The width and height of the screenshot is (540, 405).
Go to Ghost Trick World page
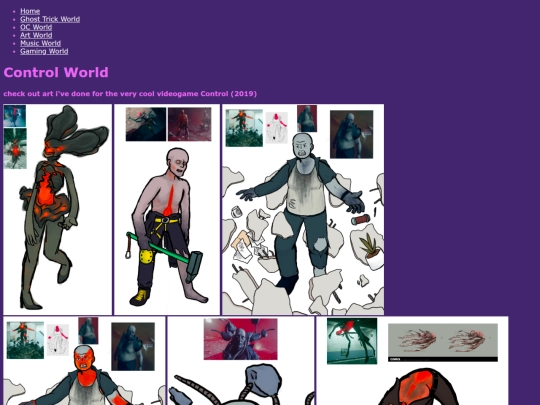pos(50,19)
